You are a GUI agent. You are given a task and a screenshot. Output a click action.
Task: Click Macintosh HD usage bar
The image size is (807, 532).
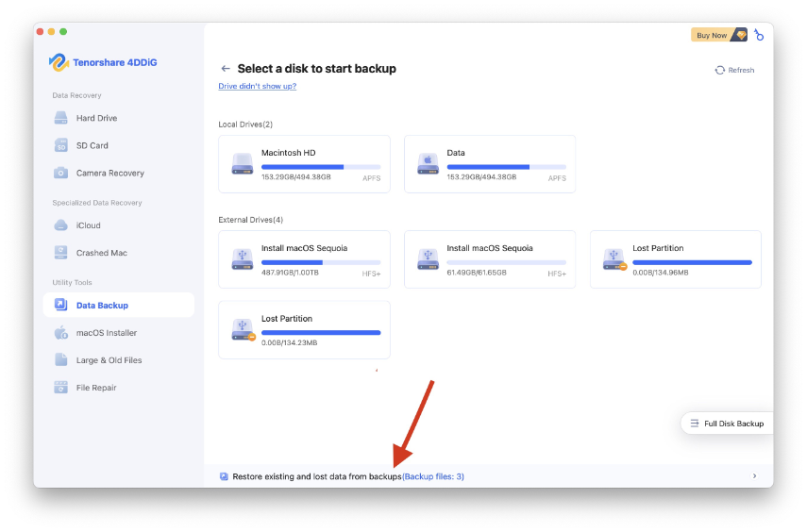point(321,167)
